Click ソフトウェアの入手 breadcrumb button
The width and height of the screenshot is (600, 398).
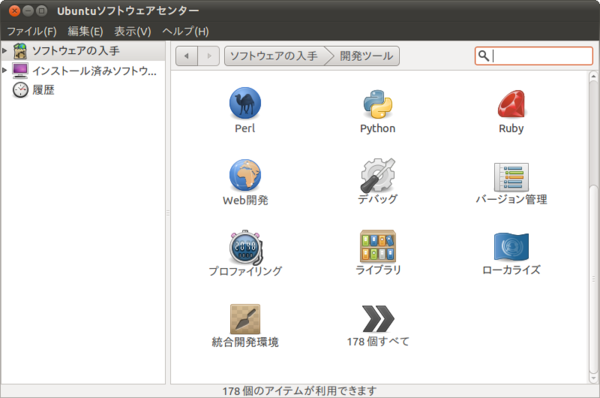click(275, 56)
